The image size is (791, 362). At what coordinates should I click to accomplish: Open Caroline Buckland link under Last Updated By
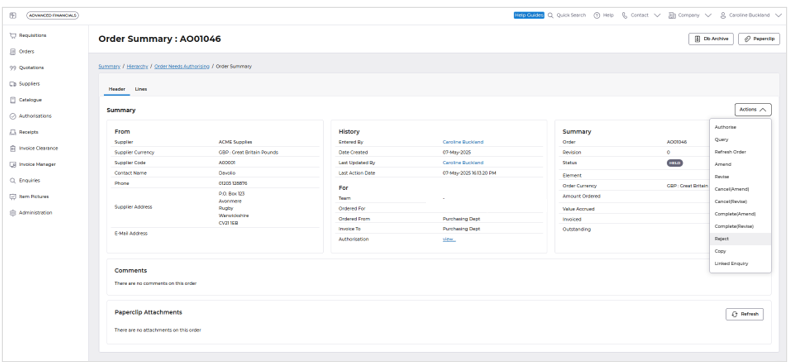point(463,163)
